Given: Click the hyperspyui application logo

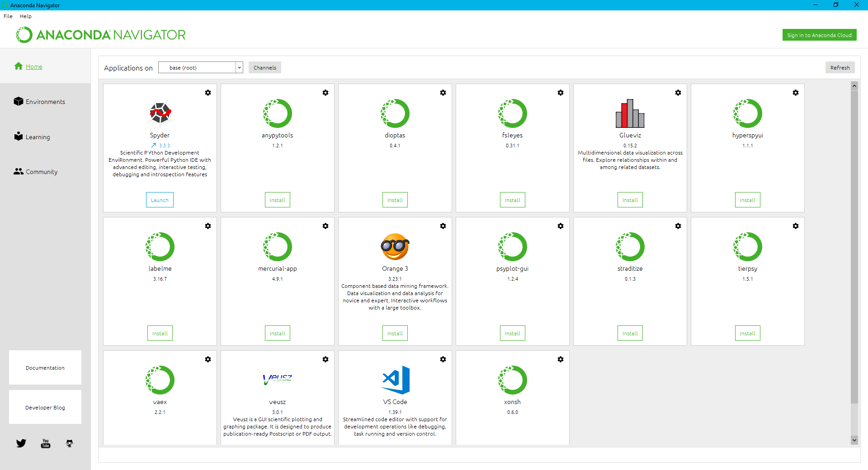Looking at the screenshot, I should [748, 113].
